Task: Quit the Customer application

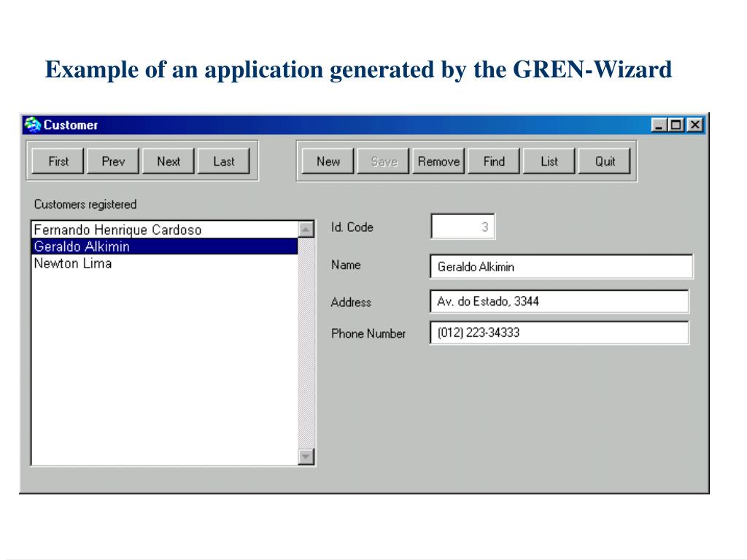Action: 605,161
